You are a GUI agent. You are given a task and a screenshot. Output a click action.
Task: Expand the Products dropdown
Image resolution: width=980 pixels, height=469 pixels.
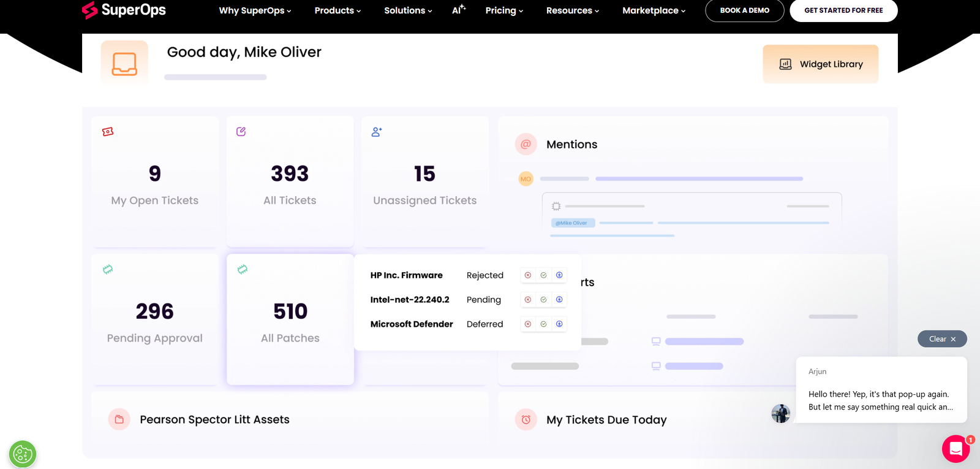pos(337,10)
